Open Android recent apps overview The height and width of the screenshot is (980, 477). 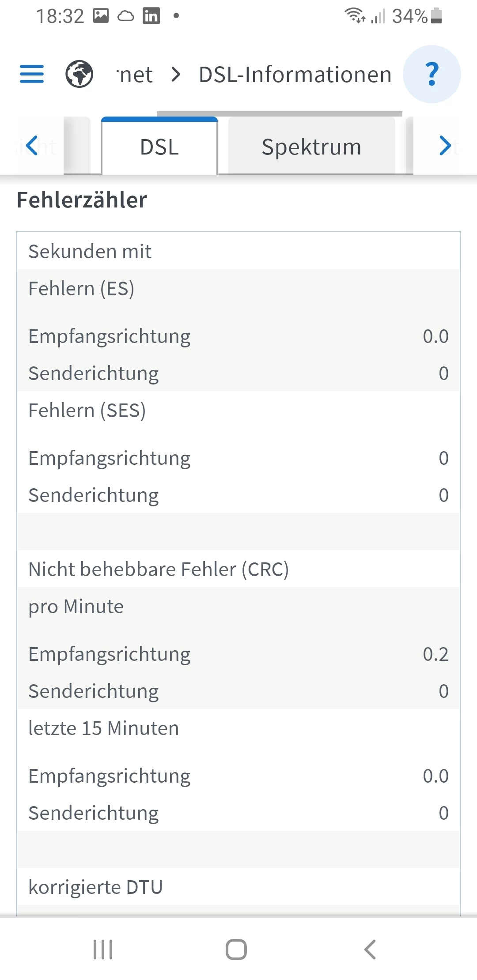click(x=103, y=949)
